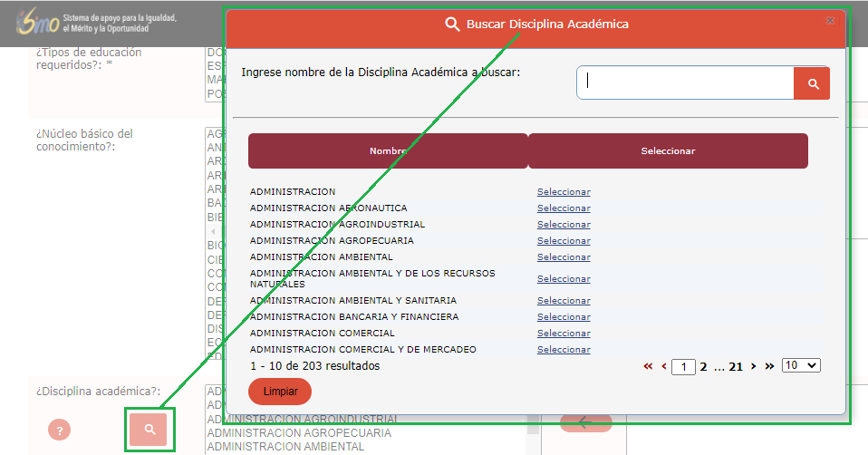Select the ADMINISTRACION discipline link
This screenshot has height=455, width=868.
pyautogui.click(x=564, y=192)
